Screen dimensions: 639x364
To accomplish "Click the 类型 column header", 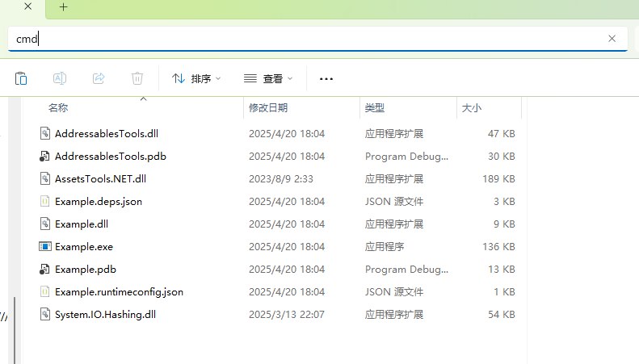I will tap(374, 107).
